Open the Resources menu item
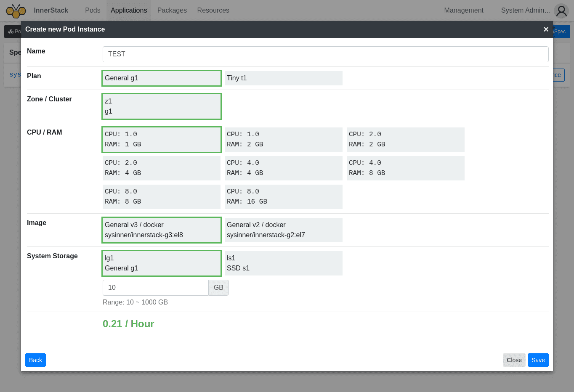This screenshot has height=392, width=574. pos(213,11)
